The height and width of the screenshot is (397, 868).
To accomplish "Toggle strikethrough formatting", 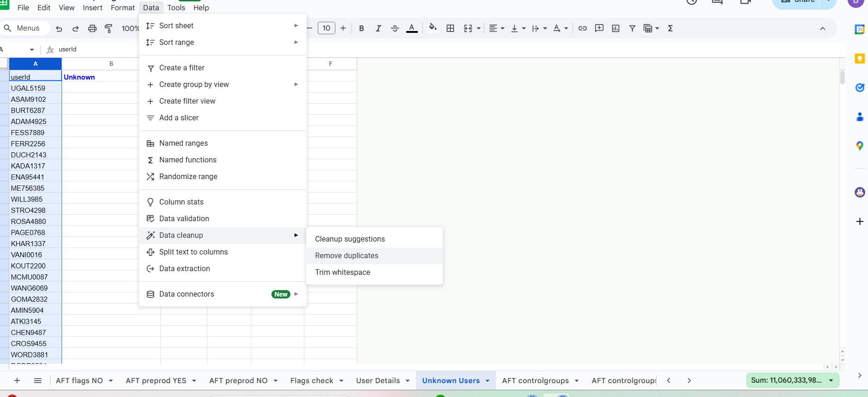I will [395, 28].
